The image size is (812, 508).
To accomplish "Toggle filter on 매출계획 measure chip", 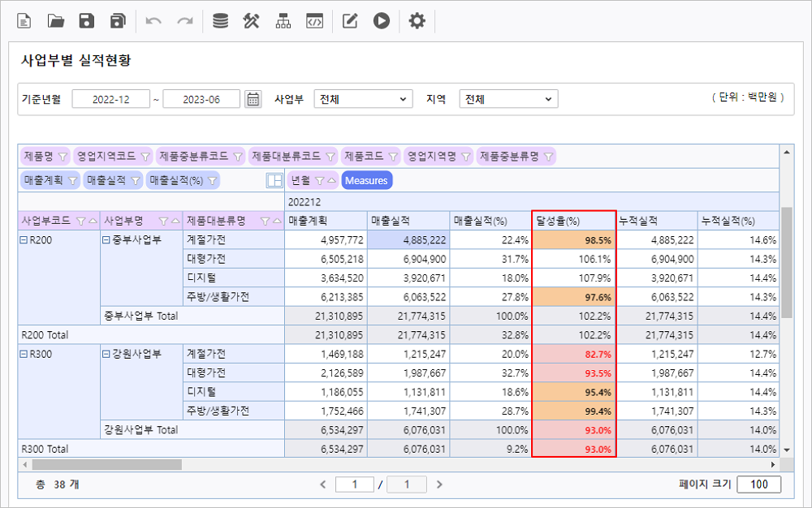I will click(x=71, y=180).
